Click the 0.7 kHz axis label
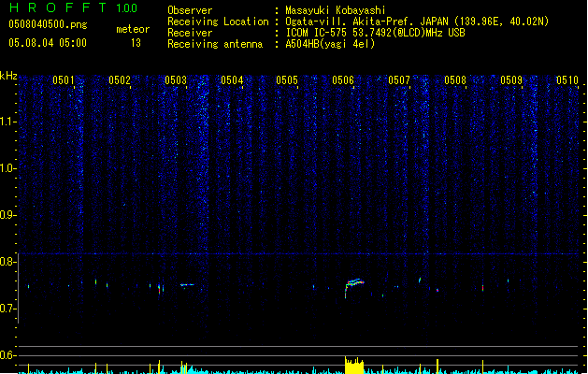Image resolution: width=588 pixels, height=374 pixels. click(8, 309)
